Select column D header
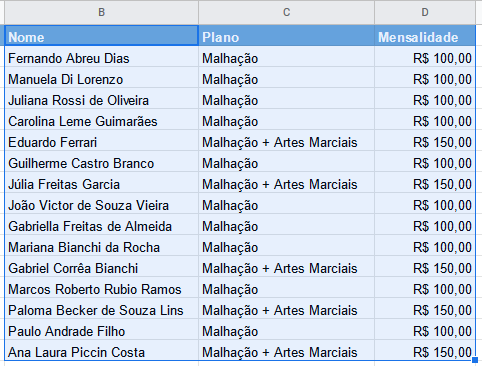Image resolution: width=482 pixels, height=366 pixels. (x=425, y=12)
